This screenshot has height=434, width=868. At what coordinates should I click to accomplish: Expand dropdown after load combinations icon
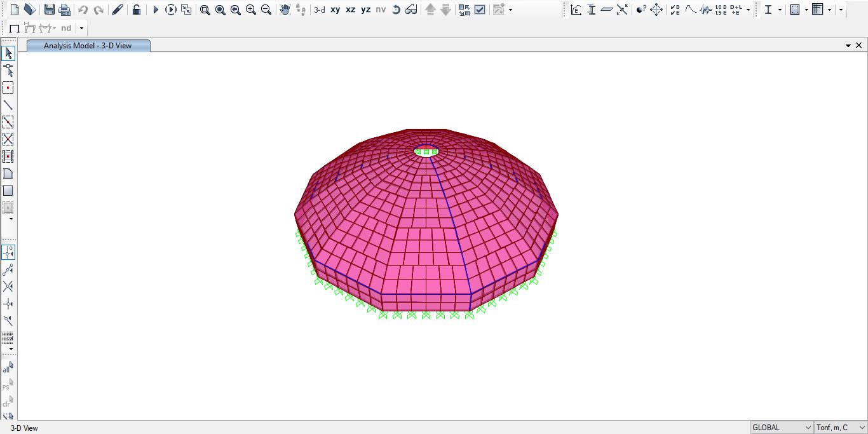tap(748, 10)
